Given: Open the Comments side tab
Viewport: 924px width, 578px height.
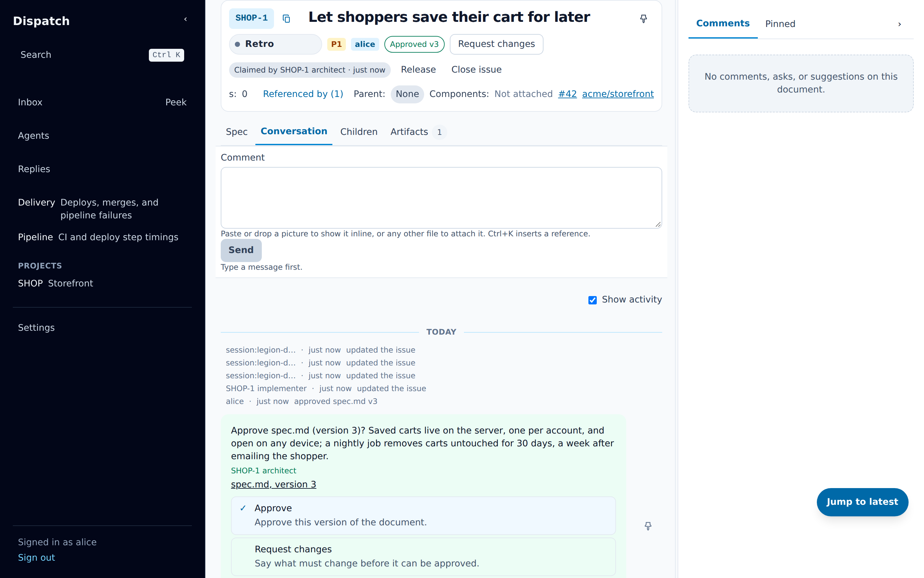Looking at the screenshot, I should [x=723, y=24].
